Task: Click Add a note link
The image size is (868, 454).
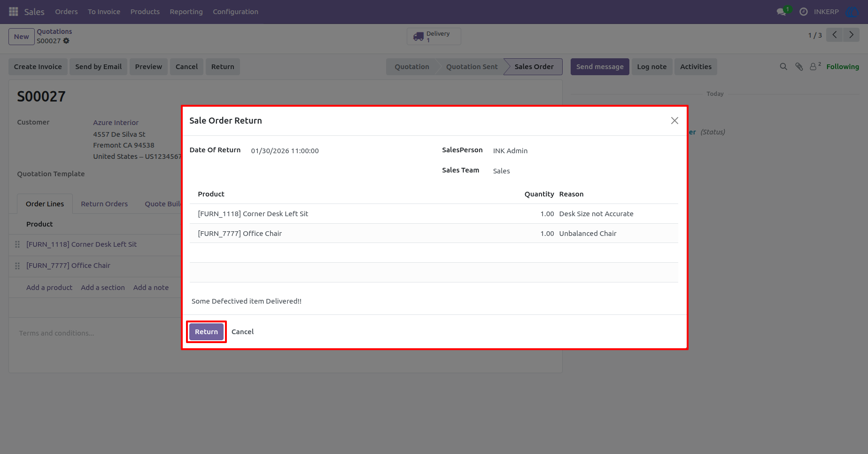Action: tap(151, 288)
